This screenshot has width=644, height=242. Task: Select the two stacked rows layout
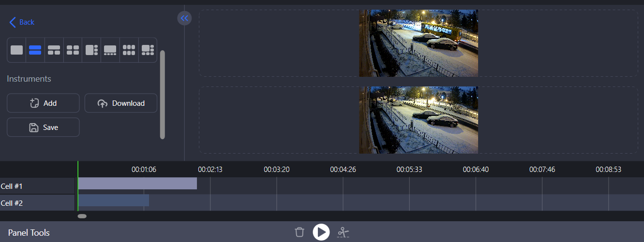[35, 50]
